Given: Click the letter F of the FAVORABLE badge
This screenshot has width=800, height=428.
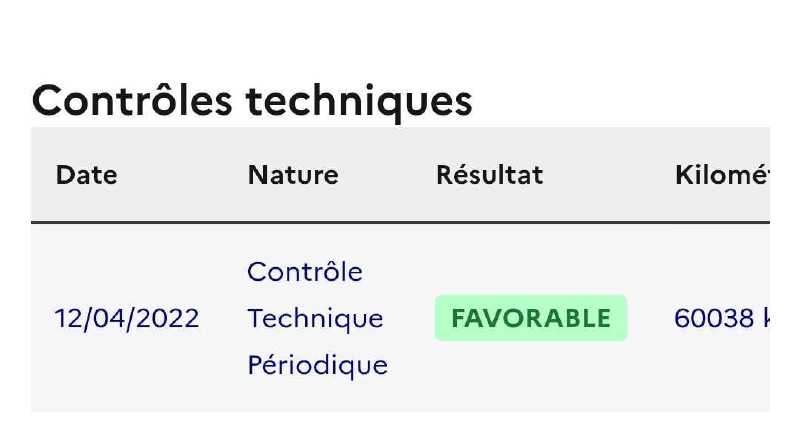Looking at the screenshot, I should (x=459, y=318).
